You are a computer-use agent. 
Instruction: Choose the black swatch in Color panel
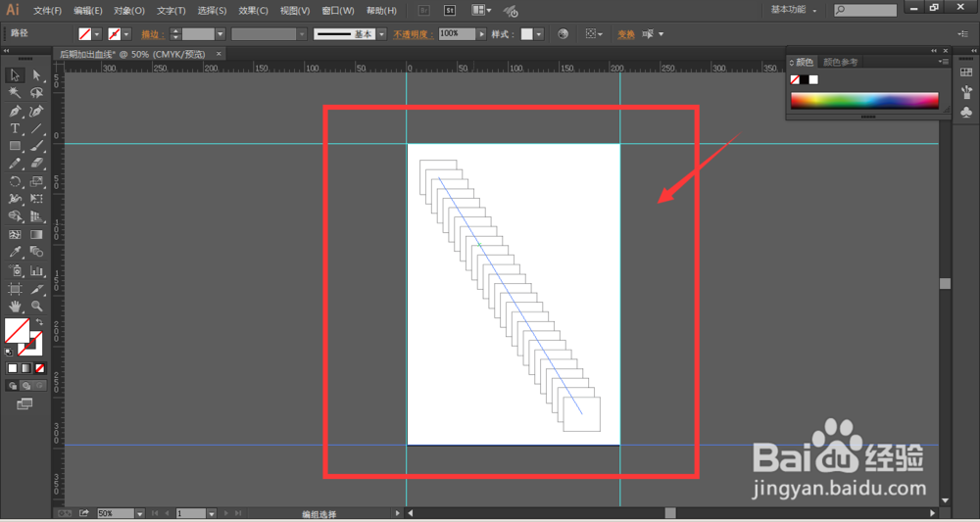(805, 80)
